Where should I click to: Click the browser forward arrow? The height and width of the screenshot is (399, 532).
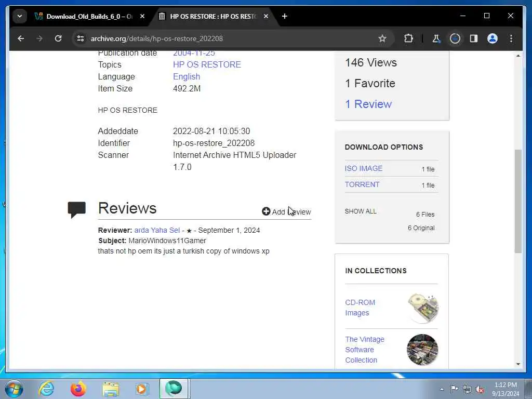click(x=39, y=38)
